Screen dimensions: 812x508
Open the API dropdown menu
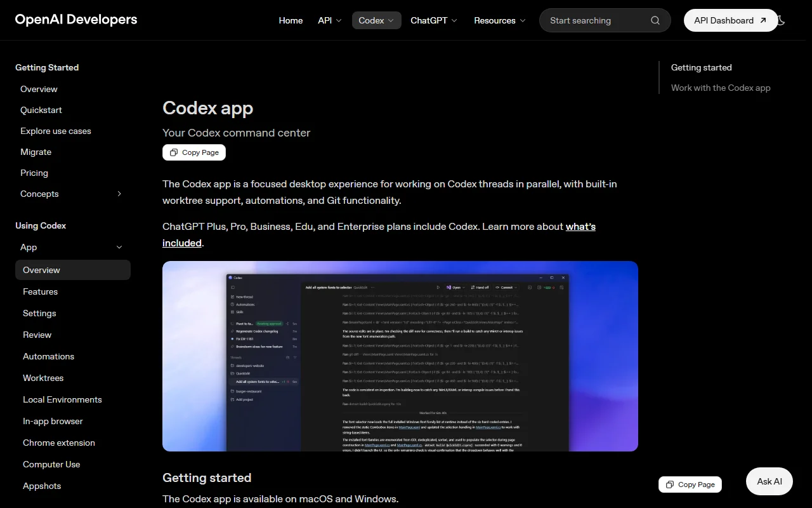pos(330,20)
